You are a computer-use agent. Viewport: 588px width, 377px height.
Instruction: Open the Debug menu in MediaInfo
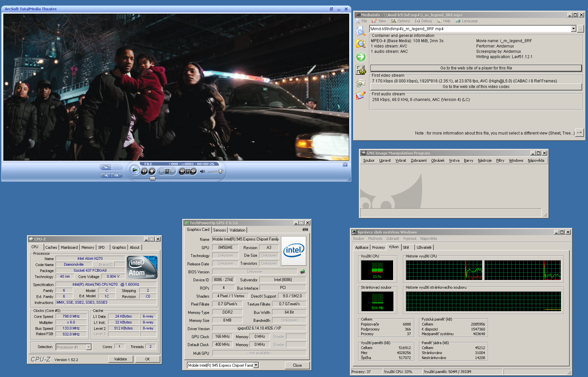pyautogui.click(x=423, y=21)
